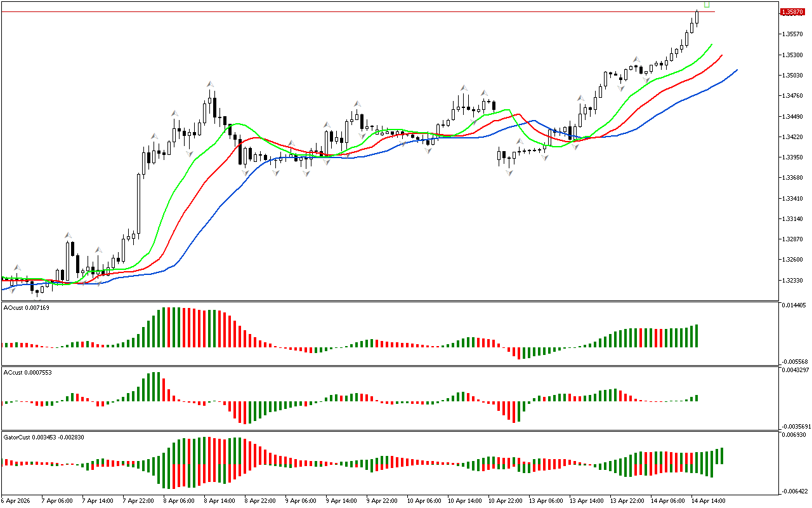The height and width of the screenshot is (508, 812).
Task: Click the highest up-fractal arrow near 8 Apr 14:00
Action: [x=209, y=84]
